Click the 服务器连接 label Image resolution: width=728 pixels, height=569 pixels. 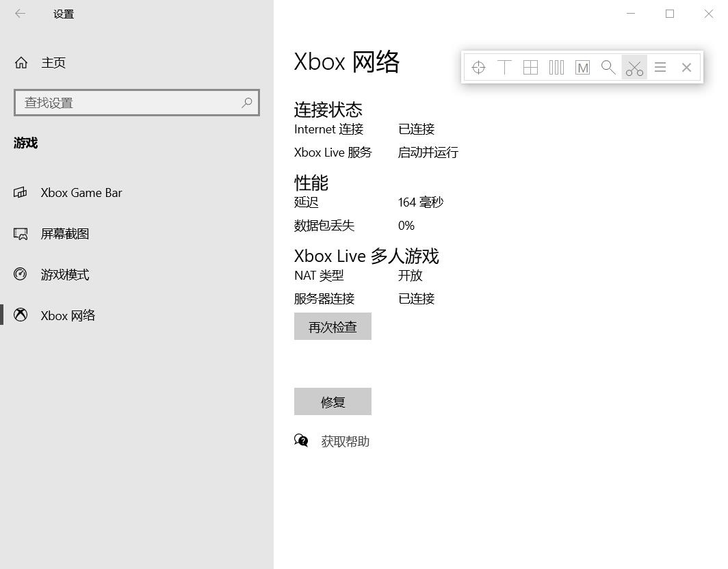pos(324,299)
